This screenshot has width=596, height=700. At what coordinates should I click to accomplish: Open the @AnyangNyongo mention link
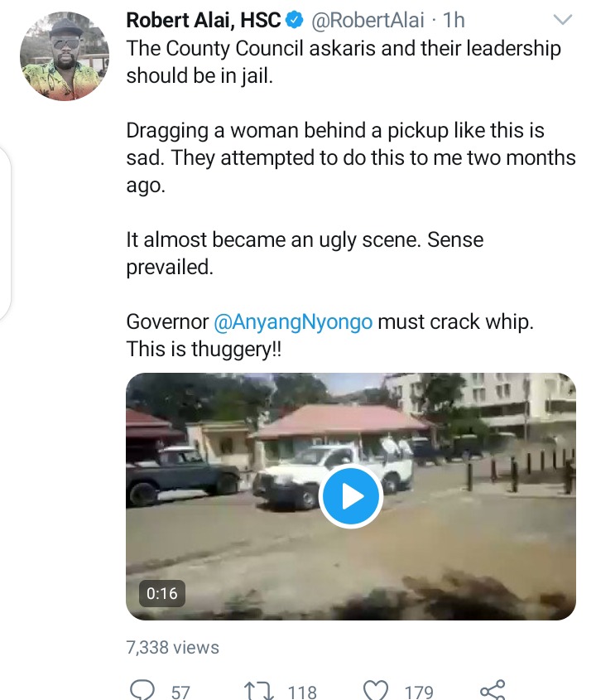pyautogui.click(x=293, y=322)
